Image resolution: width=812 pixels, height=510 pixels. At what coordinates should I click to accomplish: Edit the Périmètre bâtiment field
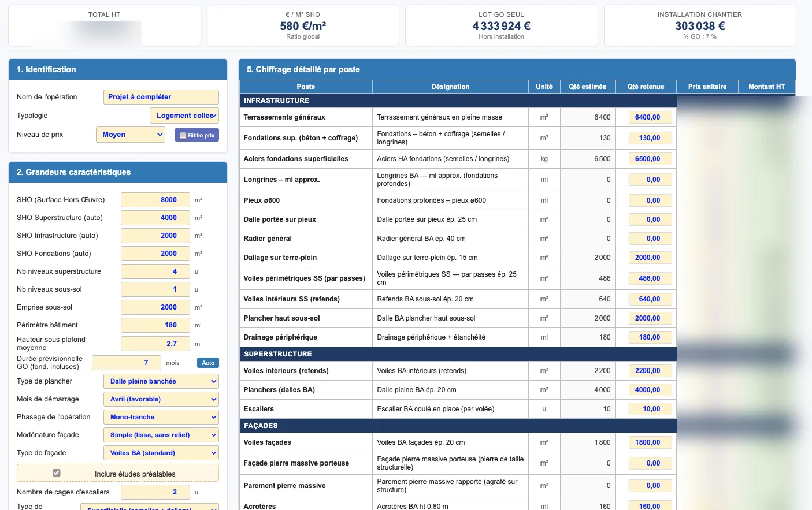tap(155, 325)
